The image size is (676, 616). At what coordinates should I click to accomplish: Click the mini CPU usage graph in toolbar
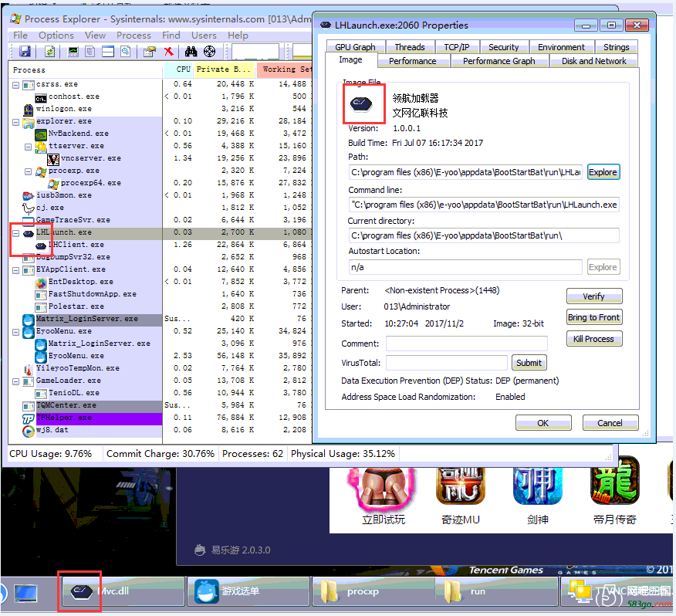tap(255, 51)
